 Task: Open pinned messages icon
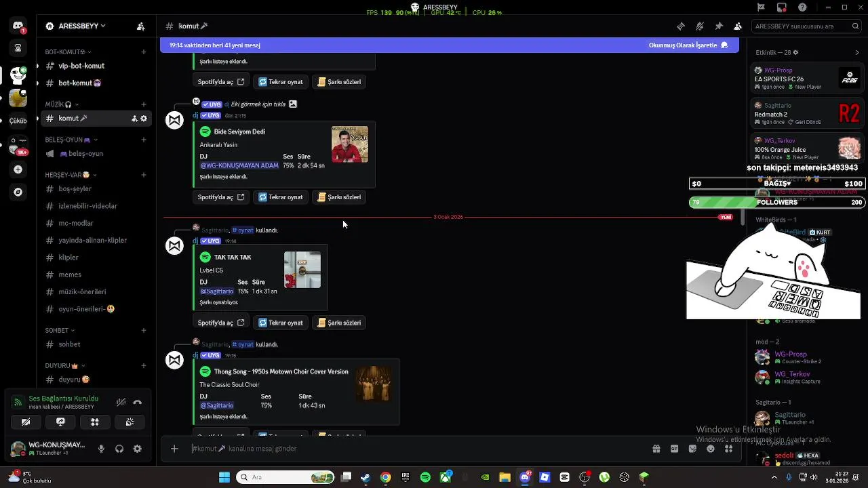[x=719, y=26]
